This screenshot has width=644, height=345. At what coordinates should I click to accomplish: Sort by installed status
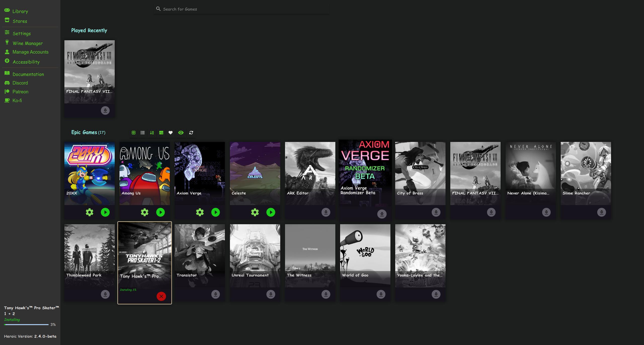click(x=161, y=133)
